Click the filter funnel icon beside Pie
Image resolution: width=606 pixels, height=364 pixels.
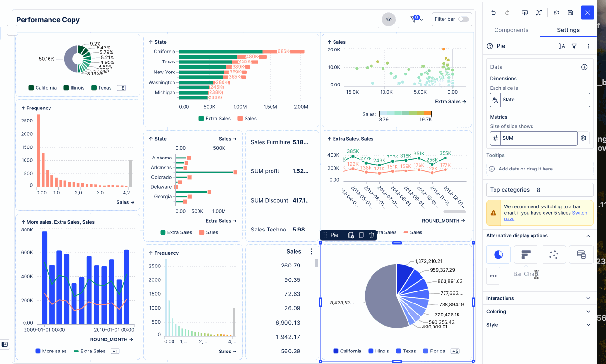(x=574, y=46)
